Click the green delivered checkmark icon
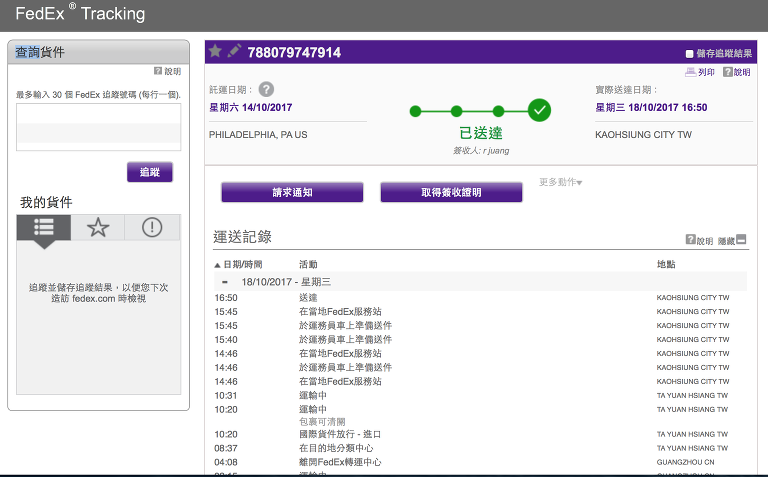Screen dimensions: 768x477 (x=540, y=110)
